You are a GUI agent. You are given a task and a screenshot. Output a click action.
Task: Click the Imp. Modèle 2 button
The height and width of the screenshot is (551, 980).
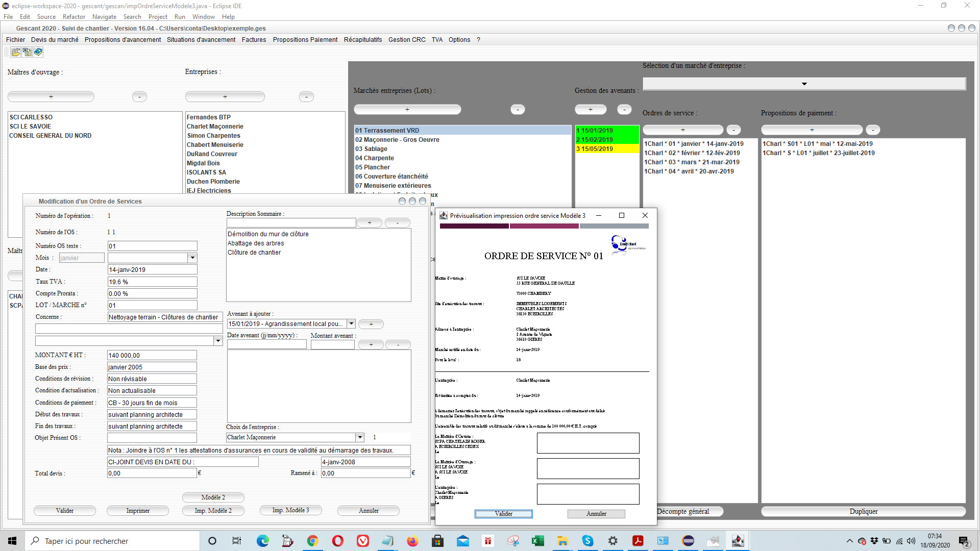213,511
